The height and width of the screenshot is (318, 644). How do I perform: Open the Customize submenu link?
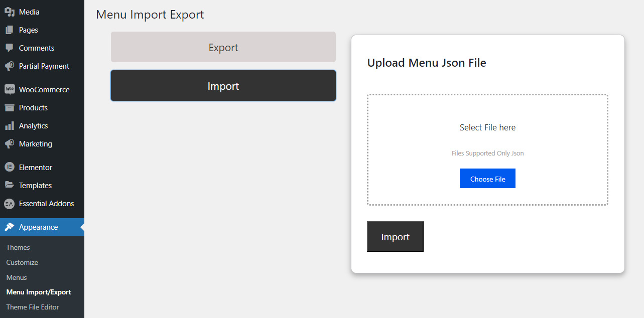point(22,262)
